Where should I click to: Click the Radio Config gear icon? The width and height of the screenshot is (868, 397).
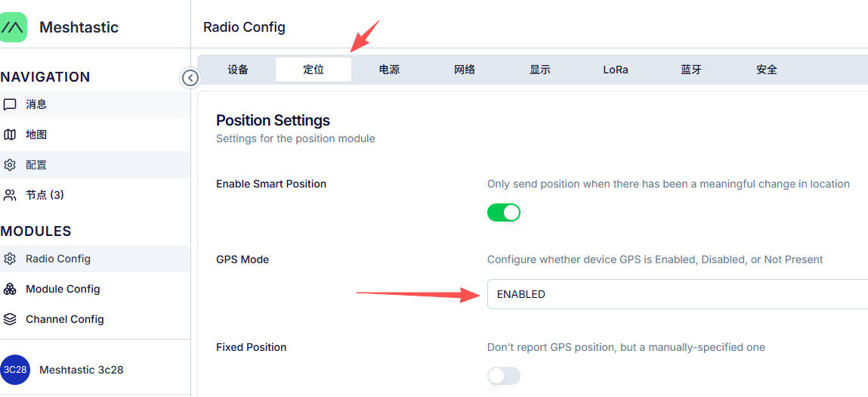pyautogui.click(x=10, y=259)
